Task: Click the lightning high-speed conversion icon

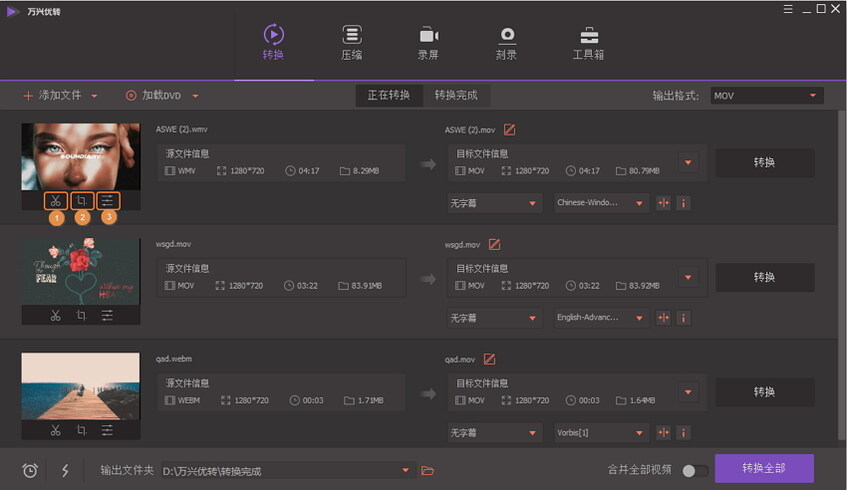Action: click(65, 471)
